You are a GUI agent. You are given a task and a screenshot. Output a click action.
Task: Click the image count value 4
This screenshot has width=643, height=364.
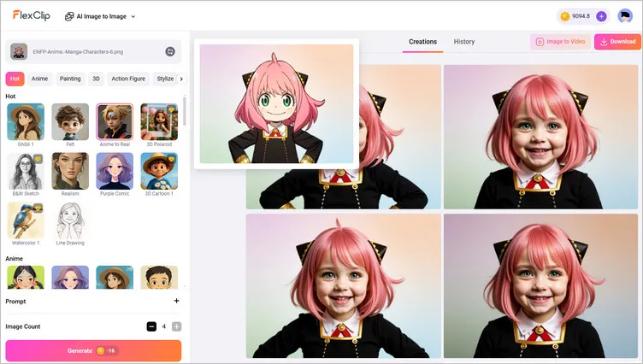point(163,326)
